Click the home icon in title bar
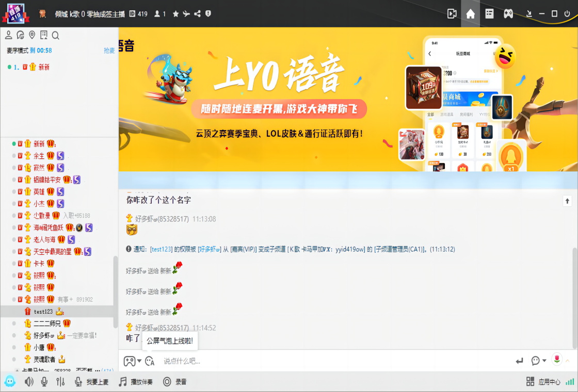 (x=470, y=14)
